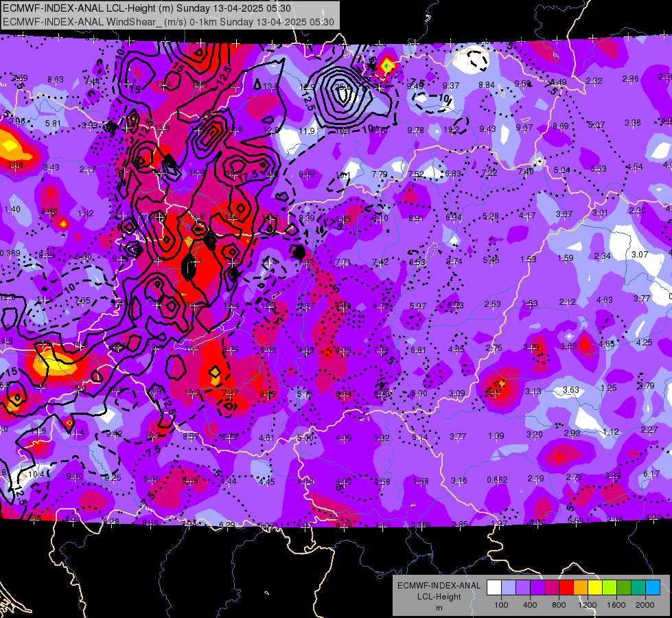Screen dimensions: 672x618
Task: Click the legend tick label '400'
Action: pyautogui.click(x=530, y=605)
